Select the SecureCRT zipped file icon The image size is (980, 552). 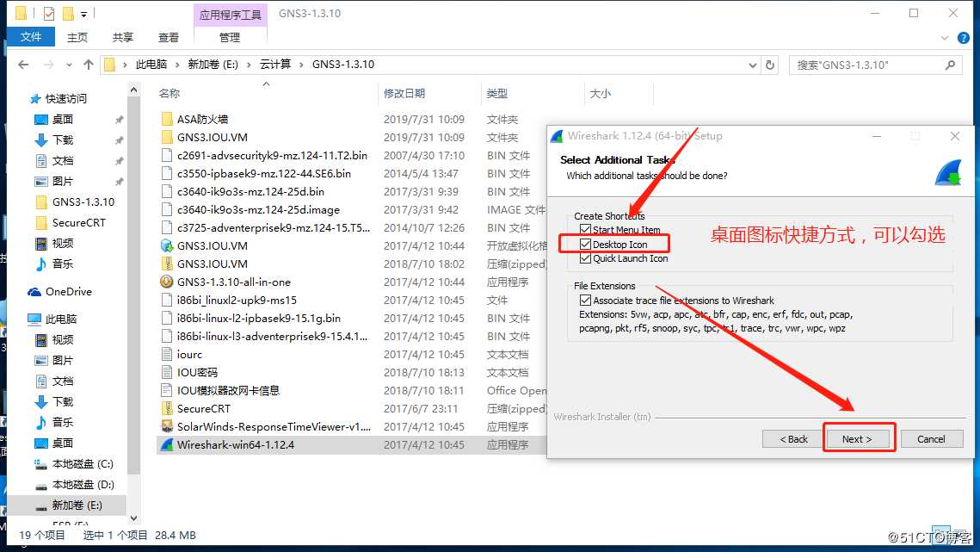167,409
